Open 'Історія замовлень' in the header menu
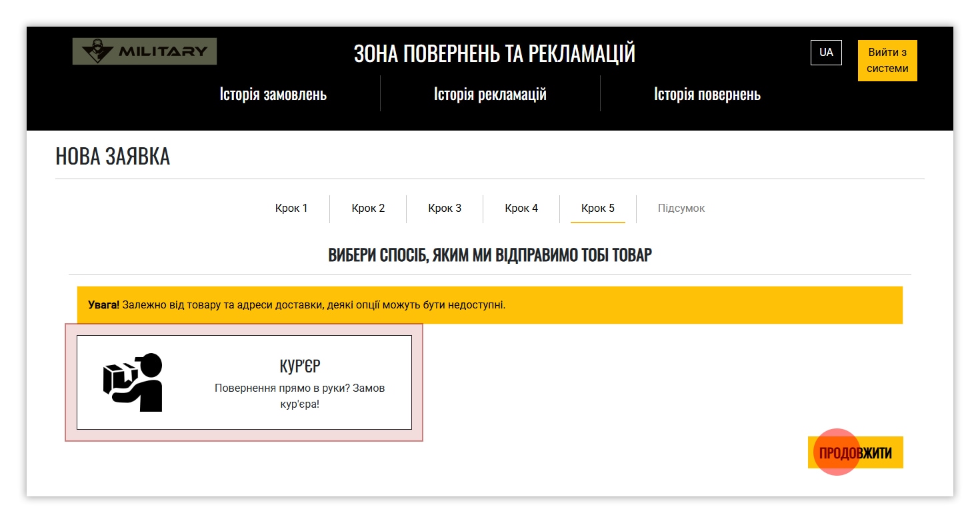Image resolution: width=980 pixels, height=523 pixels. pyautogui.click(x=273, y=94)
